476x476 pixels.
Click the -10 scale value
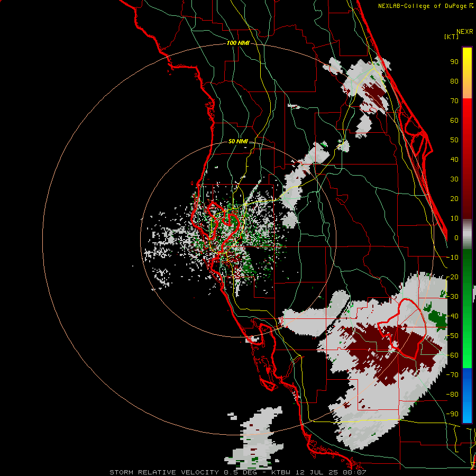452,258
